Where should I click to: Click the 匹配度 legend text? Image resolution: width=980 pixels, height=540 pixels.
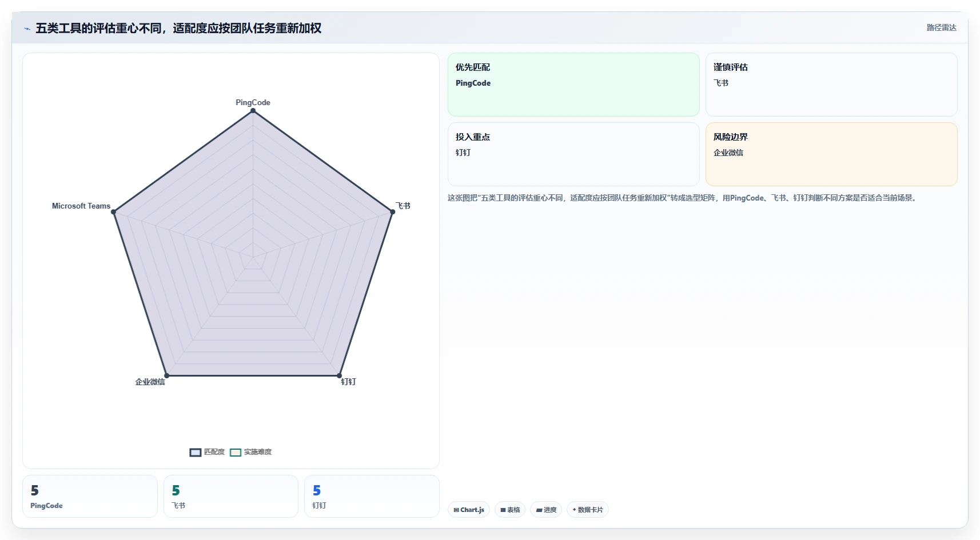pos(214,452)
